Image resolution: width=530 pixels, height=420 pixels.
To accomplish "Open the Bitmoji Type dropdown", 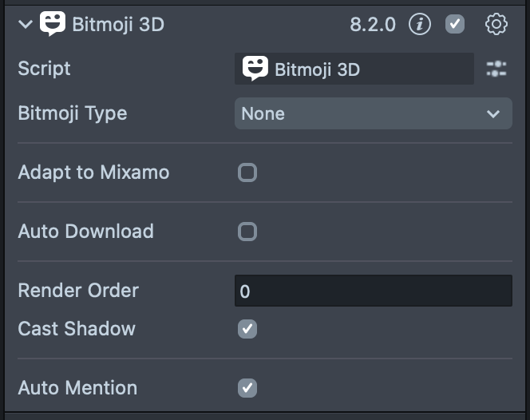I will pyautogui.click(x=373, y=113).
